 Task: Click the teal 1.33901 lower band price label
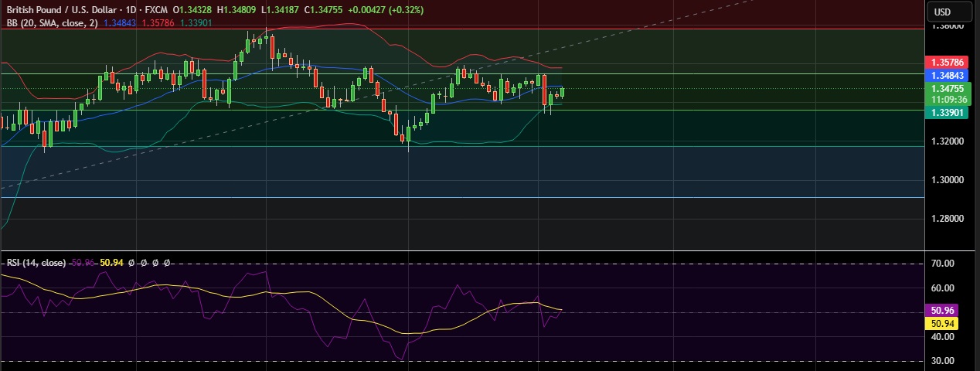point(948,113)
